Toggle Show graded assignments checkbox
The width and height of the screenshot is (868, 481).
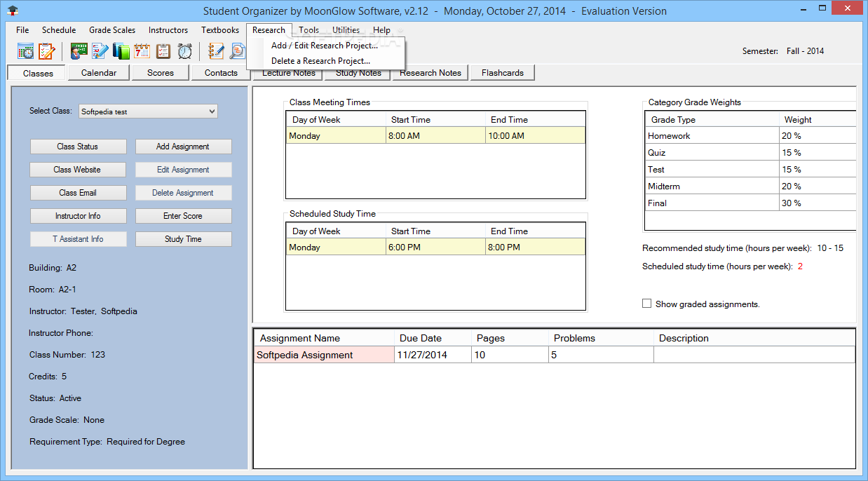coord(646,304)
